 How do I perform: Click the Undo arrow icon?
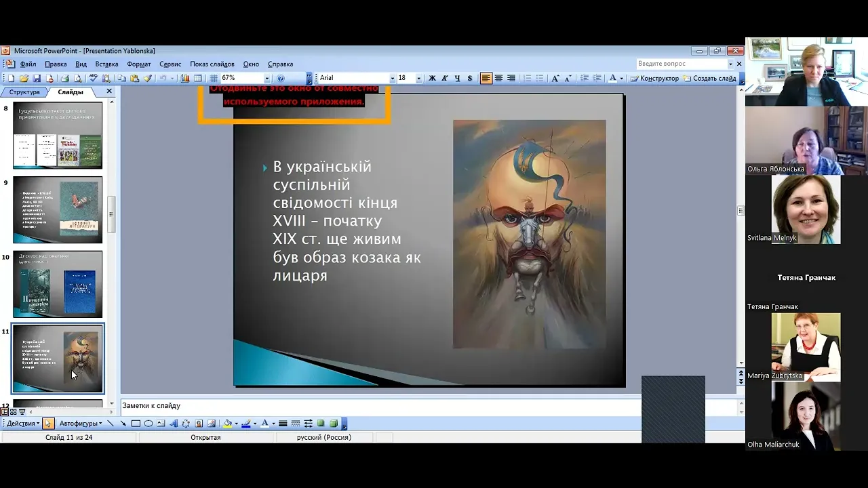(163, 79)
